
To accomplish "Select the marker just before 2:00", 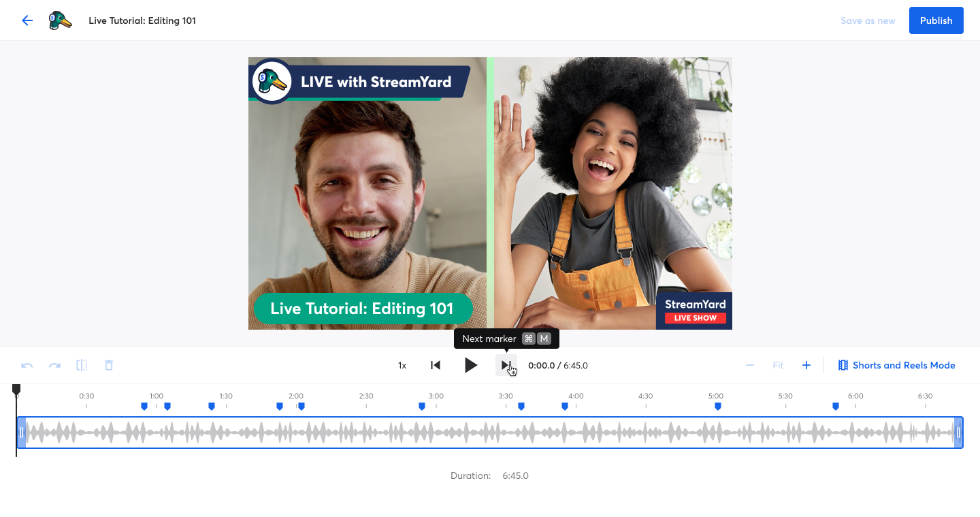I will pos(280,407).
